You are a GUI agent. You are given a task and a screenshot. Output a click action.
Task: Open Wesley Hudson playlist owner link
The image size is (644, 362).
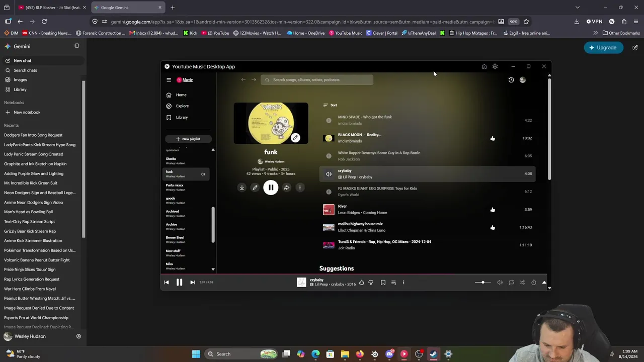pyautogui.click(x=274, y=161)
